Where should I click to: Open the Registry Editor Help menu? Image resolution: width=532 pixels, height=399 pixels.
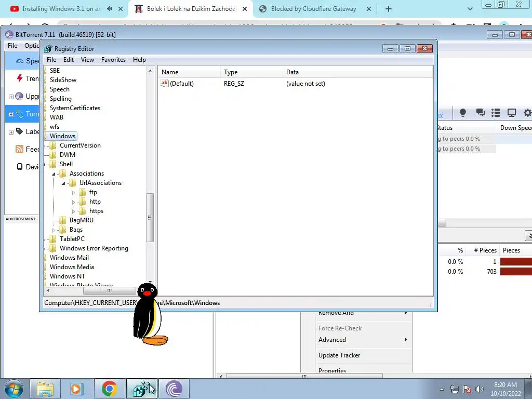click(x=139, y=60)
